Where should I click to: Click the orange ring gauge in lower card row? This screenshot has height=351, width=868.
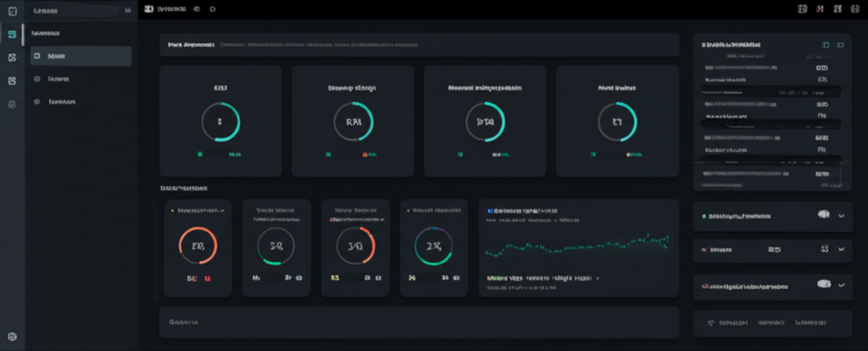(x=198, y=247)
